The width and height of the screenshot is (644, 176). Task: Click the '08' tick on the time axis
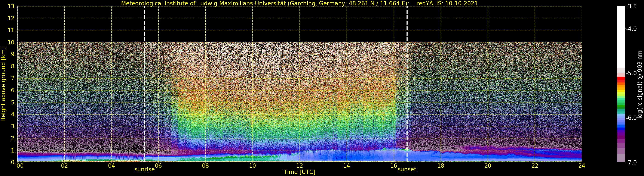coord(205,166)
